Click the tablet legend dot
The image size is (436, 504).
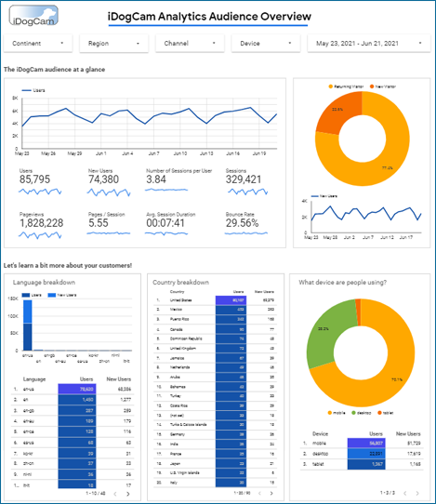click(379, 413)
